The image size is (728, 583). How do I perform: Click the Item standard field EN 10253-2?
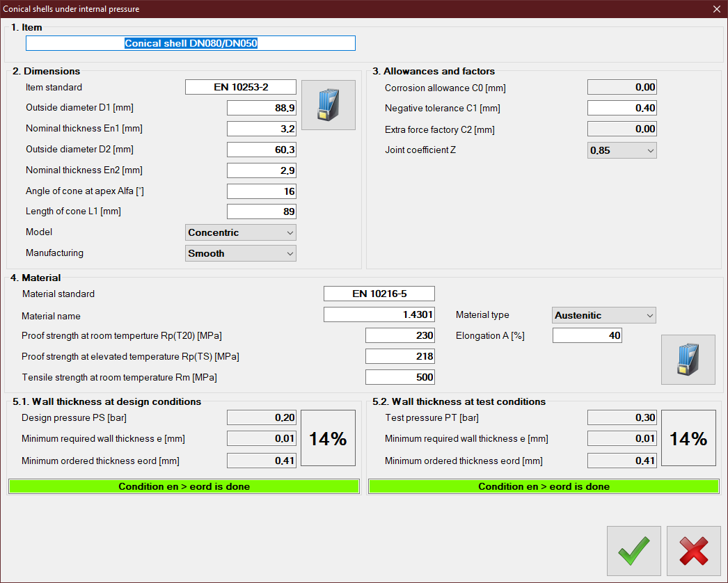[240, 87]
